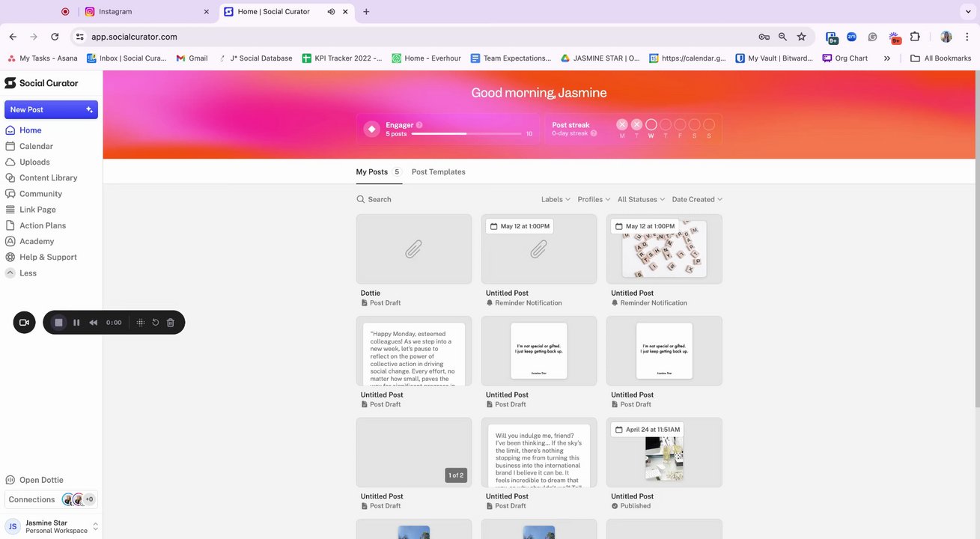Viewport: 980px width, 539px height.
Task: Pause the screen recording
Action: 76,323
